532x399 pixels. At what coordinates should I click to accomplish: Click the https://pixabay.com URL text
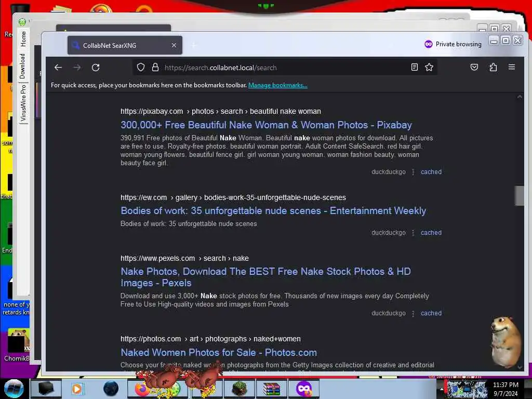tap(152, 111)
